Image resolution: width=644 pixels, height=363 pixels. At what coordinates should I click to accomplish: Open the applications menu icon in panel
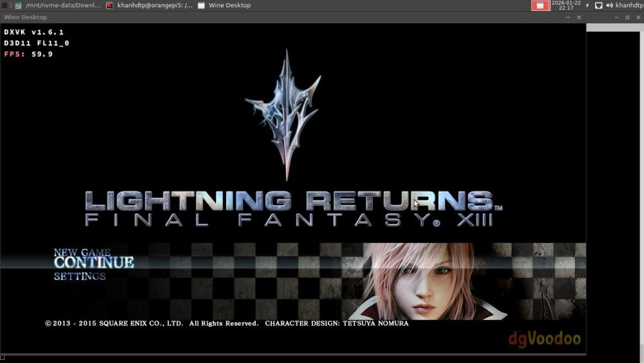pyautogui.click(x=4, y=5)
